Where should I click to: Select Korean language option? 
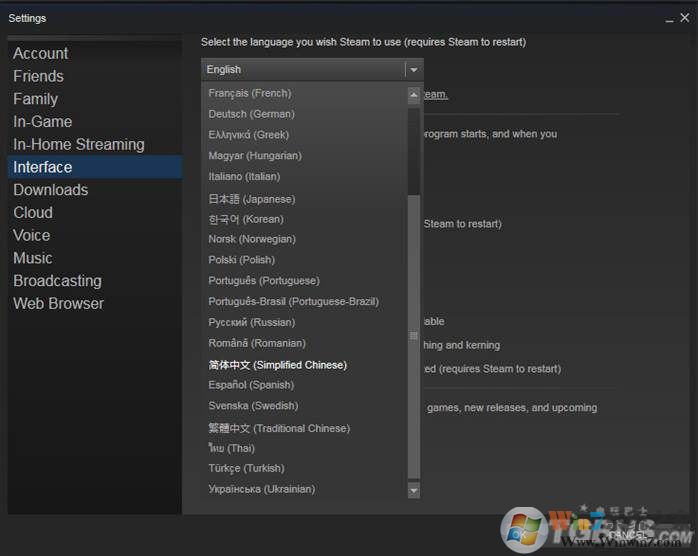(246, 219)
